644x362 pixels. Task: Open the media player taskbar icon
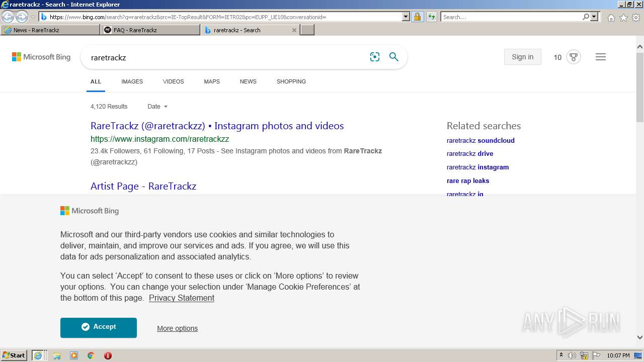(x=74, y=355)
